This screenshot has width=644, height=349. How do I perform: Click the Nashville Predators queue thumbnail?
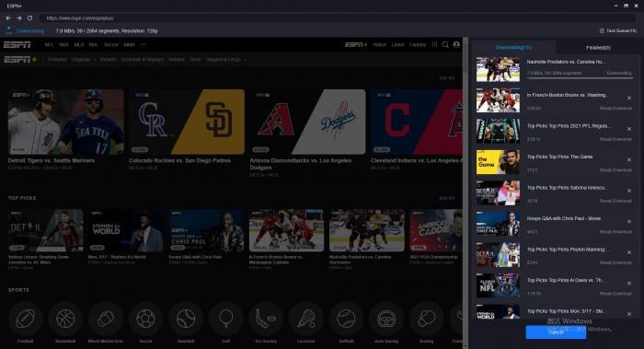tap(498, 69)
